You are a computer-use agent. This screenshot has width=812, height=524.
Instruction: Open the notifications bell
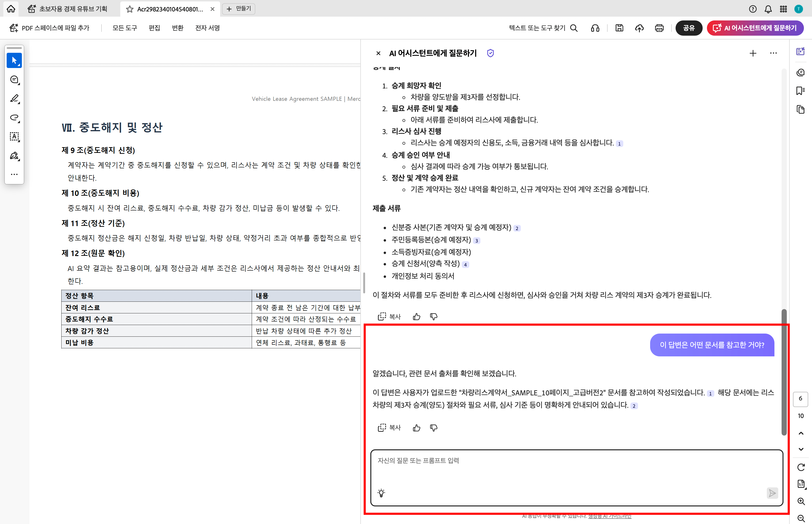click(x=768, y=9)
